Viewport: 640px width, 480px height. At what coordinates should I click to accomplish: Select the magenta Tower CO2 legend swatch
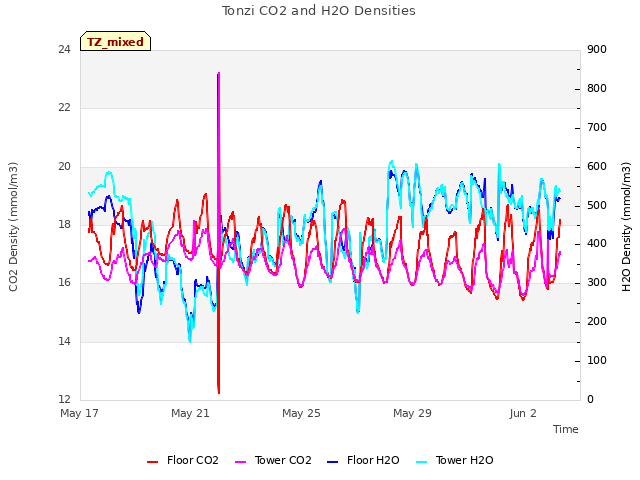coord(241,462)
